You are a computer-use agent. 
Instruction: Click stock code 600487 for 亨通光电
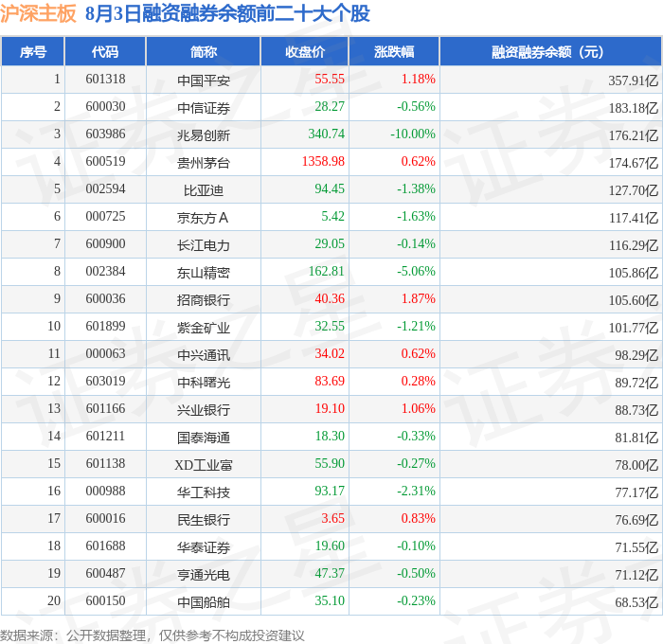click(x=105, y=573)
